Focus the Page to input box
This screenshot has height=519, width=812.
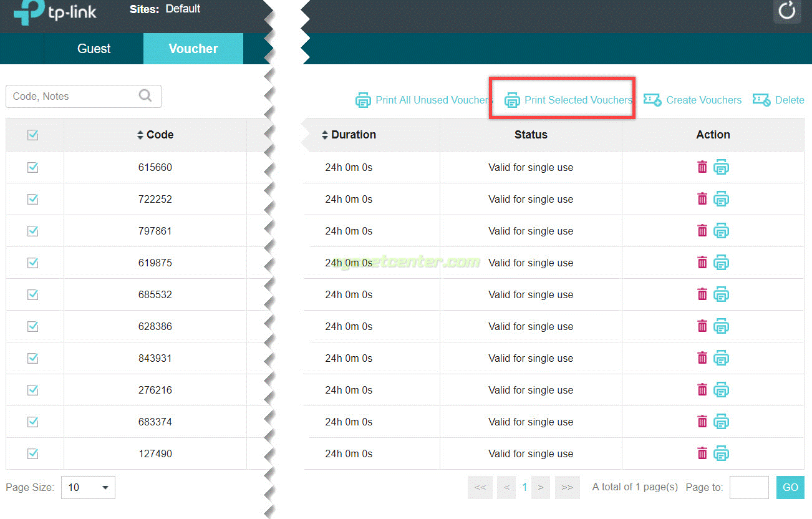pyautogui.click(x=749, y=487)
